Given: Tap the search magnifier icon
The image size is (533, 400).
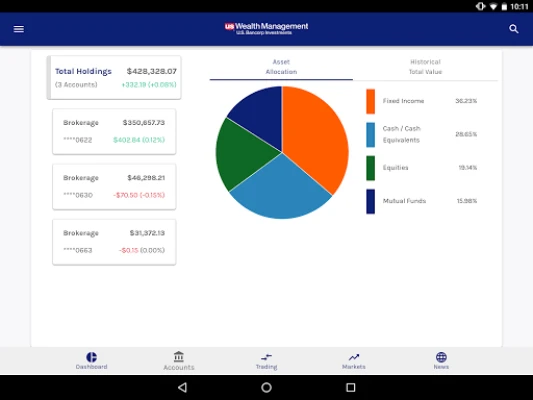Looking at the screenshot, I should tap(514, 29).
